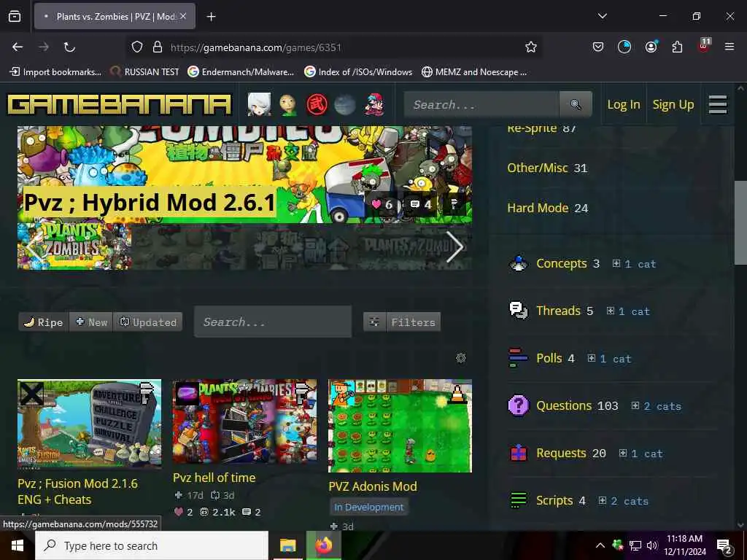Advance the featured carousel with right arrow
This screenshot has width=747, height=560.
coord(455,246)
